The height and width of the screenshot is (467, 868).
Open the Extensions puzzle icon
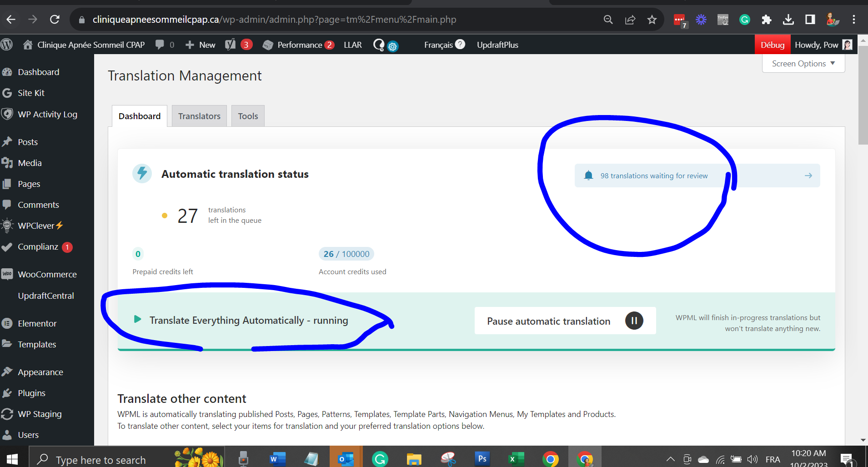[x=766, y=20]
